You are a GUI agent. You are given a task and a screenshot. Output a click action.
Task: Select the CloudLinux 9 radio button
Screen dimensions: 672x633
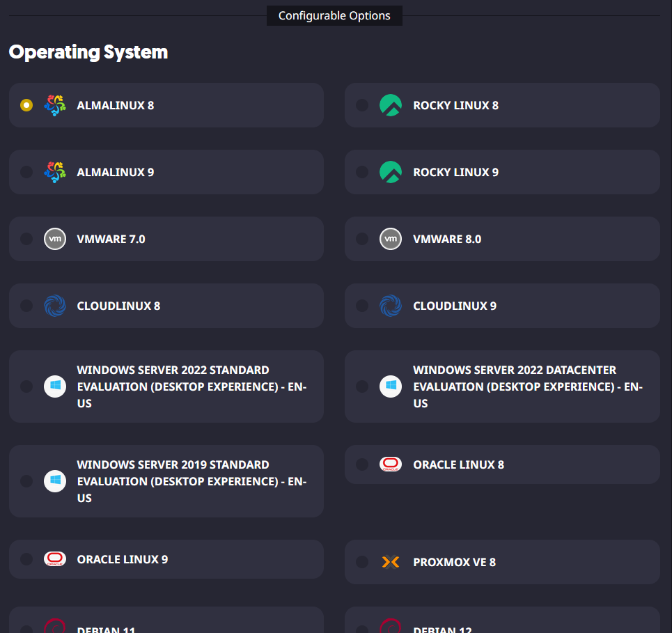pos(362,306)
